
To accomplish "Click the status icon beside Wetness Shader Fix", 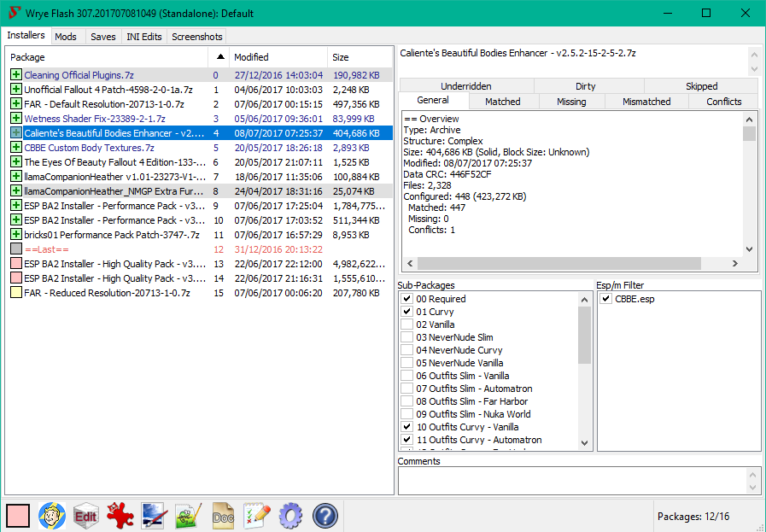I will (x=16, y=118).
